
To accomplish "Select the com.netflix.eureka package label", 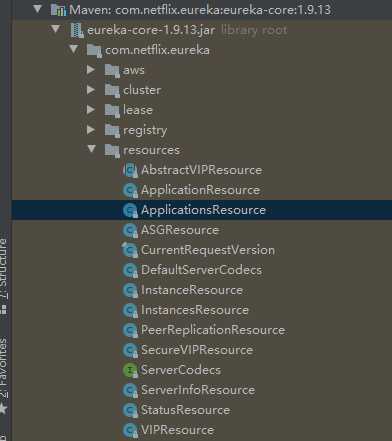I will pos(157,50).
